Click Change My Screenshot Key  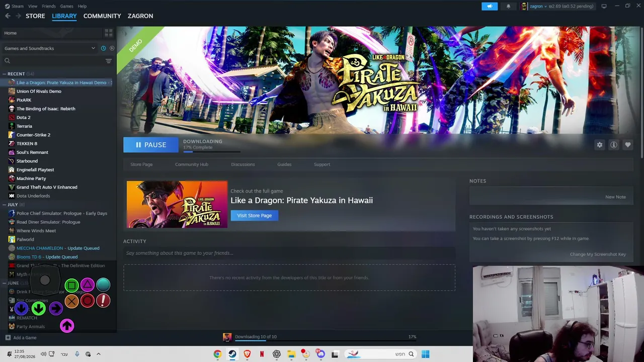coord(598,254)
